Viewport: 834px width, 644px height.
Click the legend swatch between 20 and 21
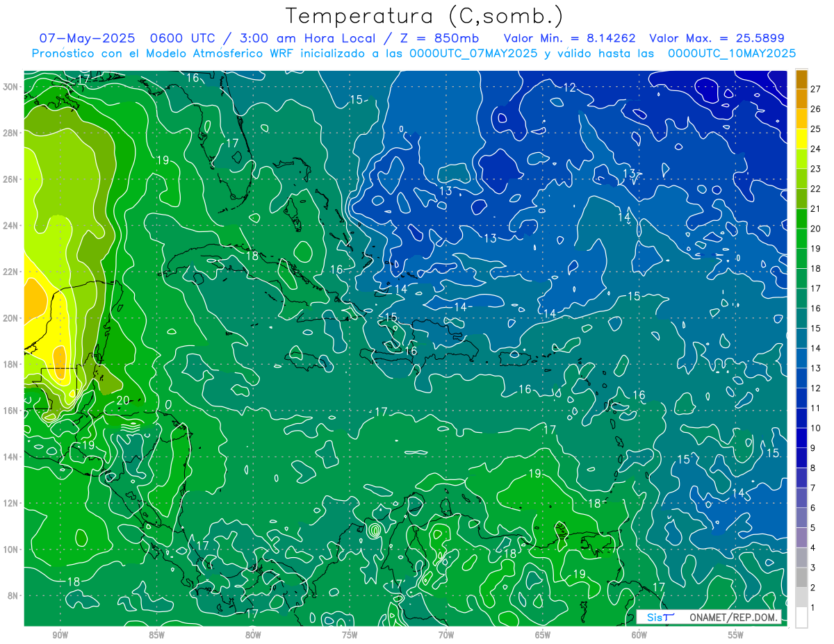pos(801,219)
